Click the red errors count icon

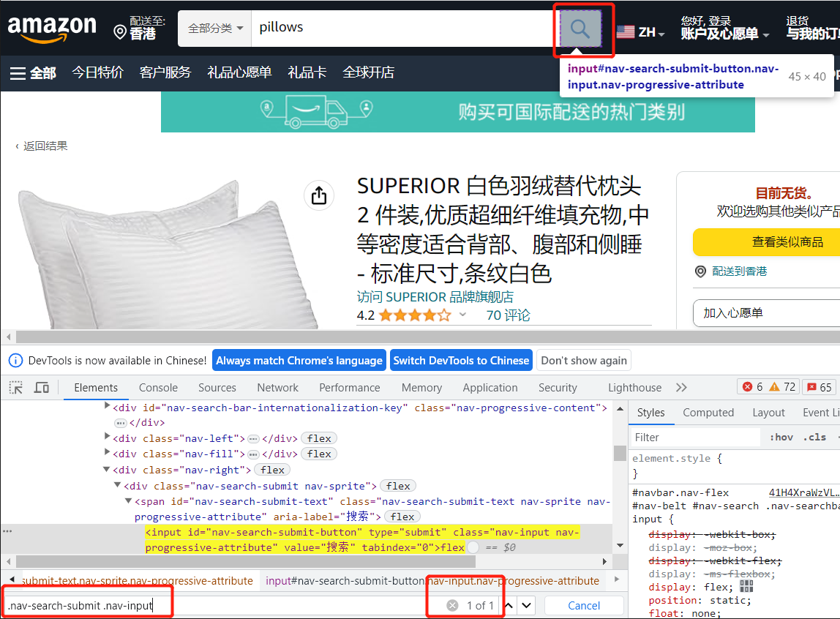[x=747, y=386]
